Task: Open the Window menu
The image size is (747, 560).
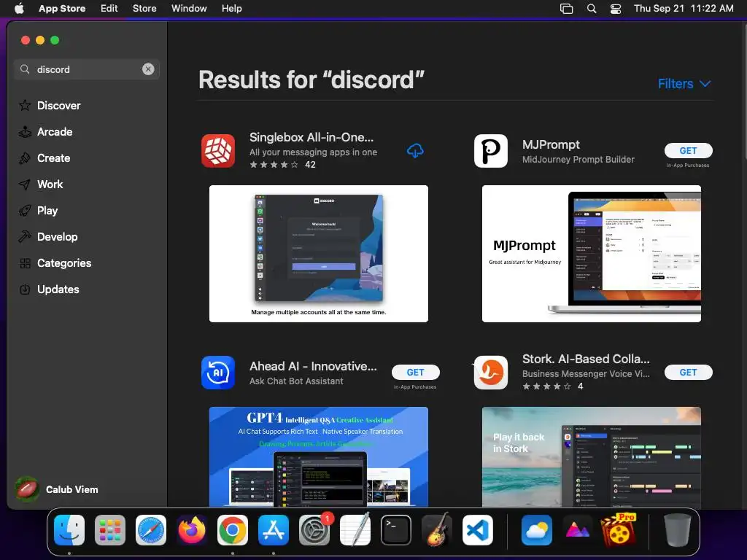Action: [x=189, y=9]
